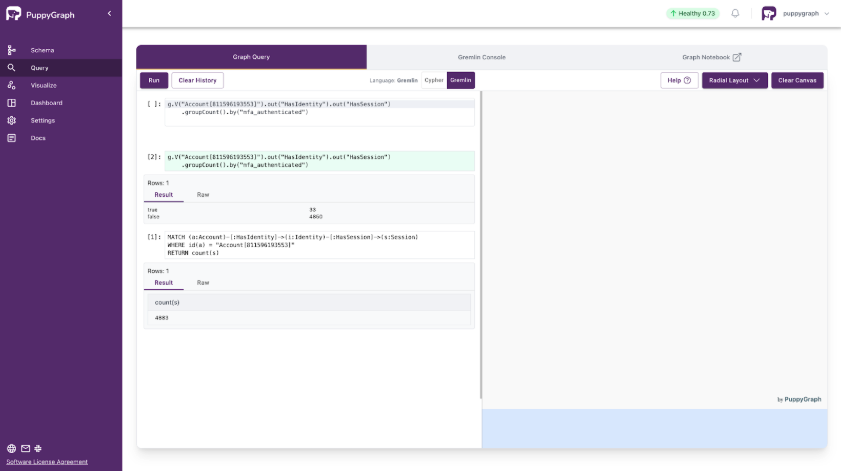Viewport: 841px width, 471px height.
Task: Collapse the sidebar with the chevron
Action: 109,13
